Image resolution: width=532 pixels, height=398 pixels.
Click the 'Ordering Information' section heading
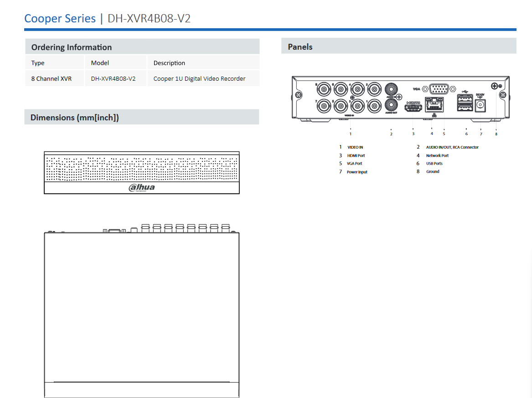click(x=72, y=47)
